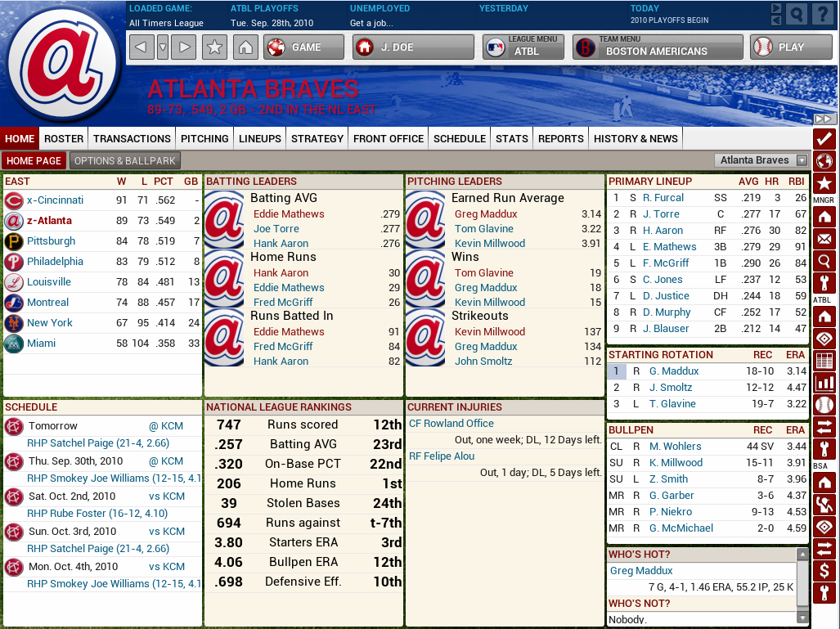Click the BSA diamond field icon

(x=824, y=528)
